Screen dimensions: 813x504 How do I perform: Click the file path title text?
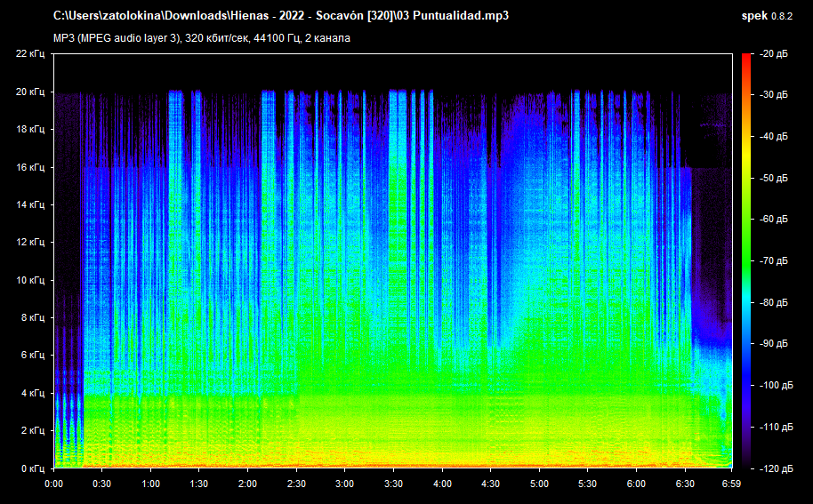281,16
